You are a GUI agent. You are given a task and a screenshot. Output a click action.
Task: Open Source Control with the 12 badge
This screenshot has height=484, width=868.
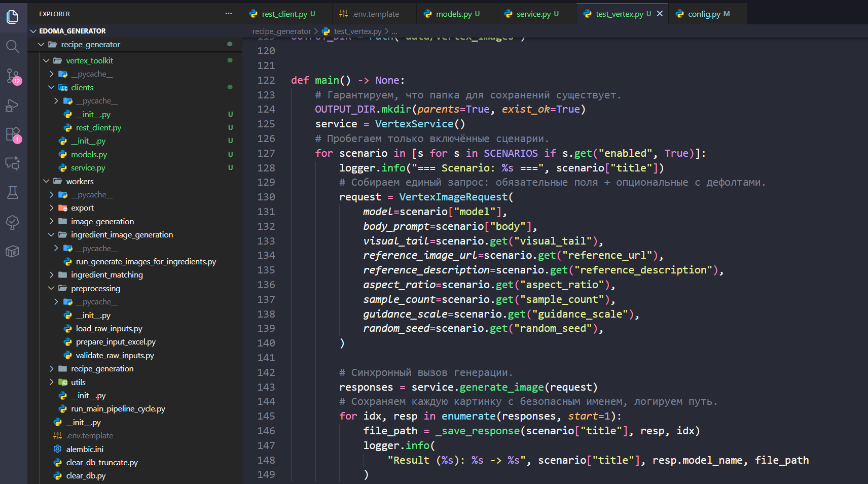(x=13, y=76)
